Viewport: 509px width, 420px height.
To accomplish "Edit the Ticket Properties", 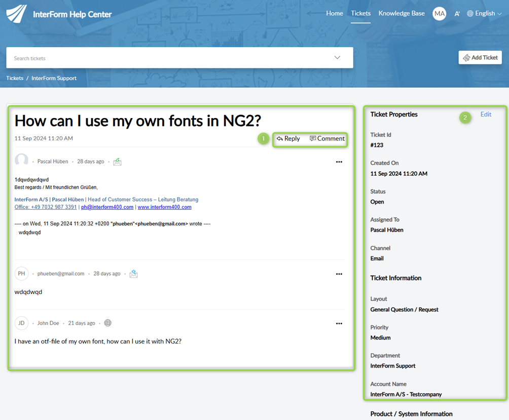I will [x=486, y=114].
